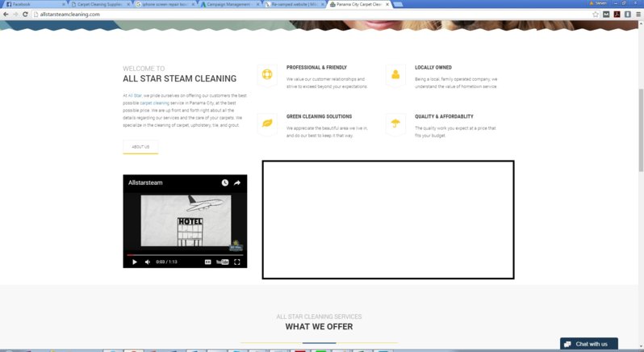Toggle closed captions on the video

(x=207, y=262)
